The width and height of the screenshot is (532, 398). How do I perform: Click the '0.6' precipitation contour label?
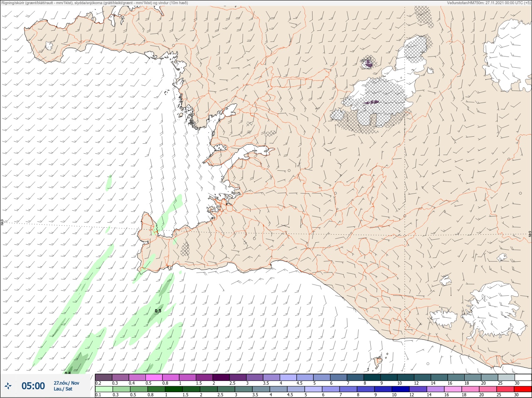coord(68,373)
